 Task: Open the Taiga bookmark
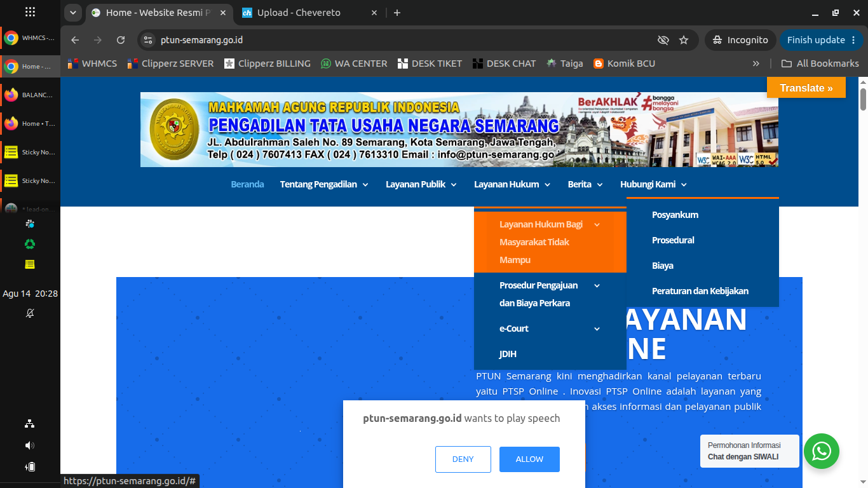tap(564, 64)
